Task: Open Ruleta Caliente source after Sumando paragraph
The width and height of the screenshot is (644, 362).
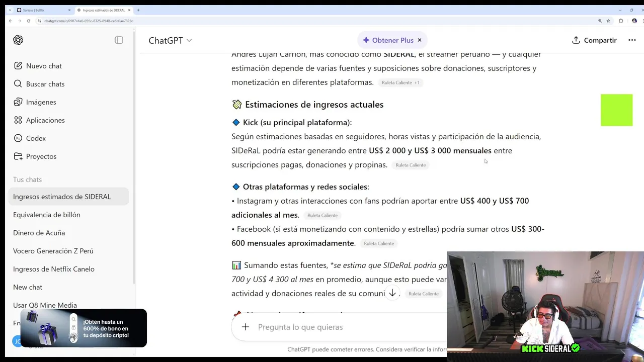Action: click(424, 294)
